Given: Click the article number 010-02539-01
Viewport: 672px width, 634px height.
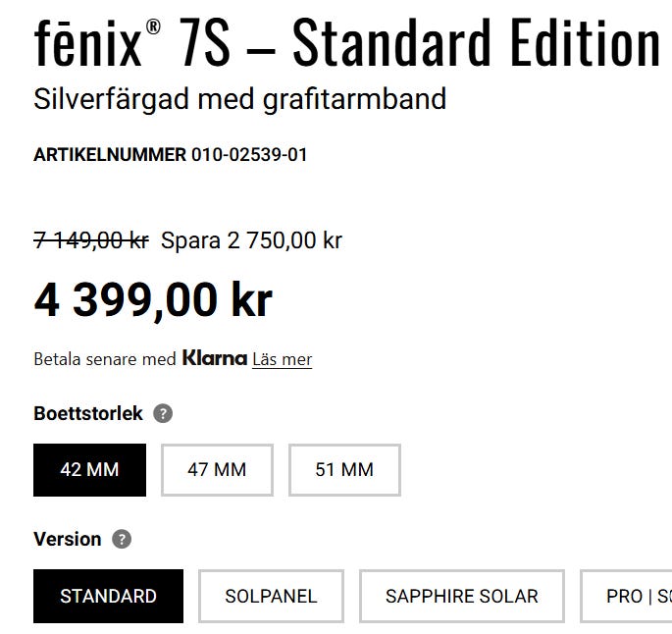Looking at the screenshot, I should pyautogui.click(x=249, y=155).
